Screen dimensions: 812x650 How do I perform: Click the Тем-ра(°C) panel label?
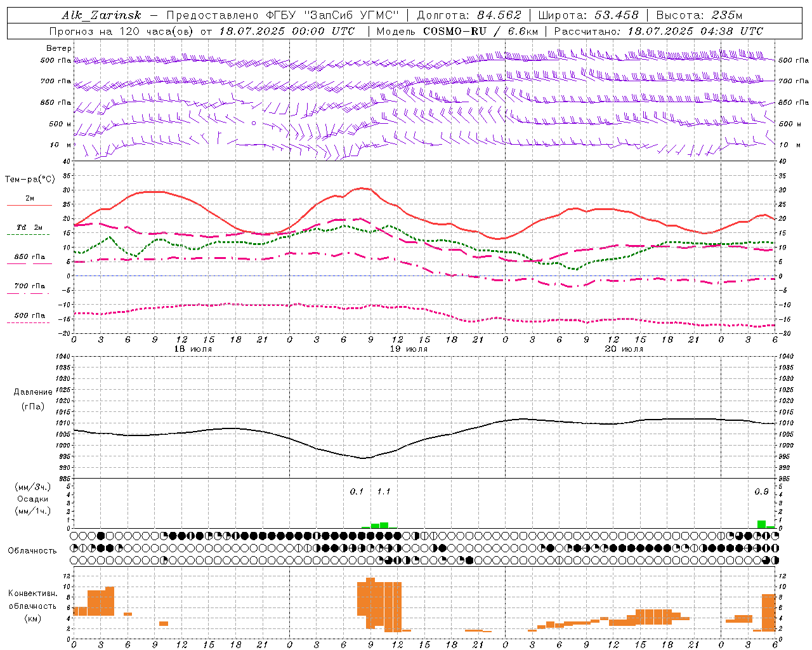click(30, 180)
